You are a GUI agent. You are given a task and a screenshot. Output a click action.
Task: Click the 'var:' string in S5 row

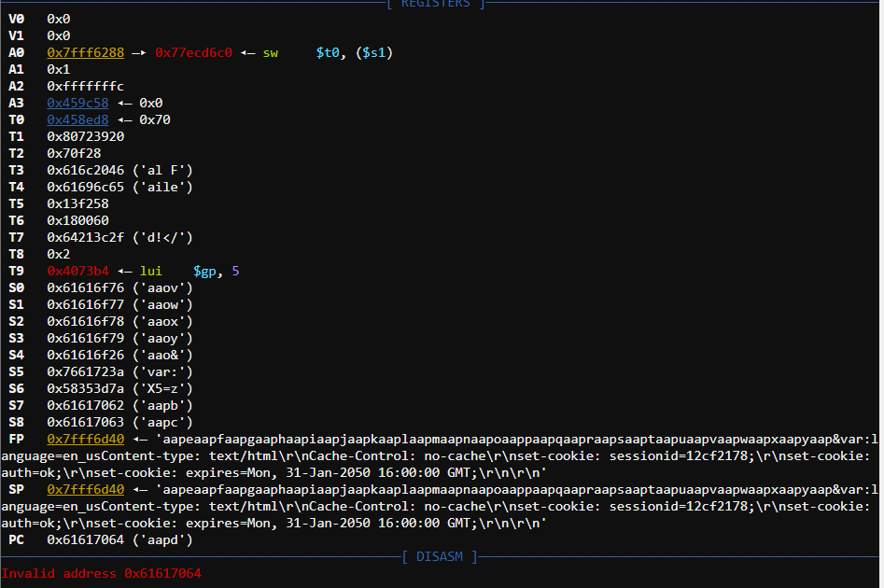point(163,372)
